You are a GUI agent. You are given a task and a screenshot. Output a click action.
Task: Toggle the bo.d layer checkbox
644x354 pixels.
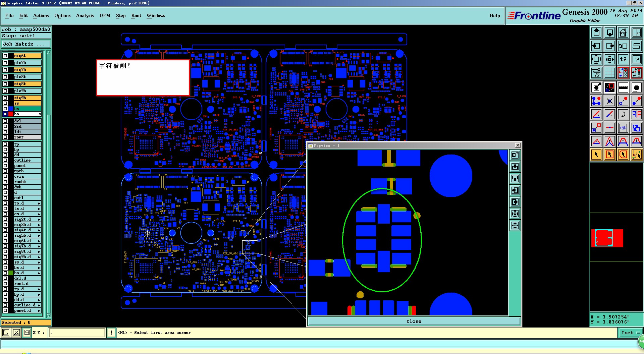click(5, 273)
